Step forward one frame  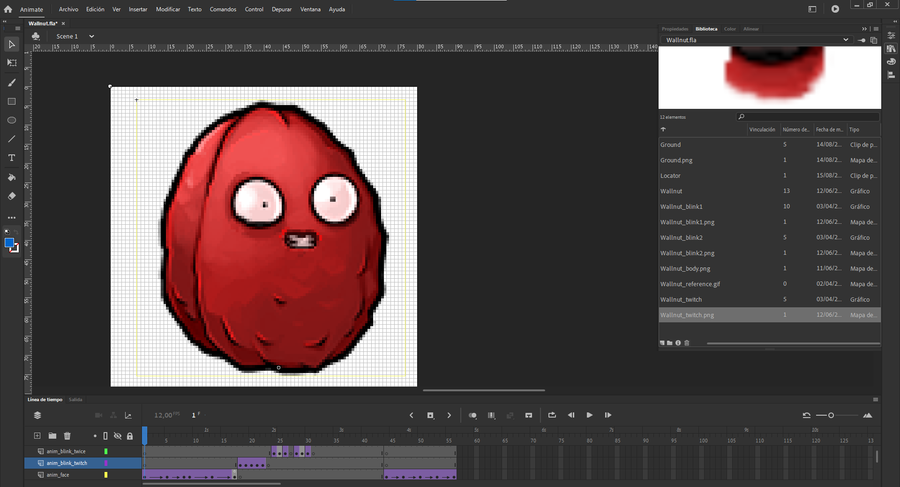[x=608, y=415]
